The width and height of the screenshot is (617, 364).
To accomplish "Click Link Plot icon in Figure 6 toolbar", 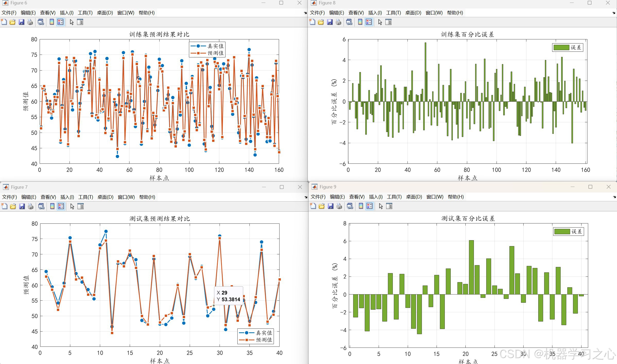I will [41, 22].
